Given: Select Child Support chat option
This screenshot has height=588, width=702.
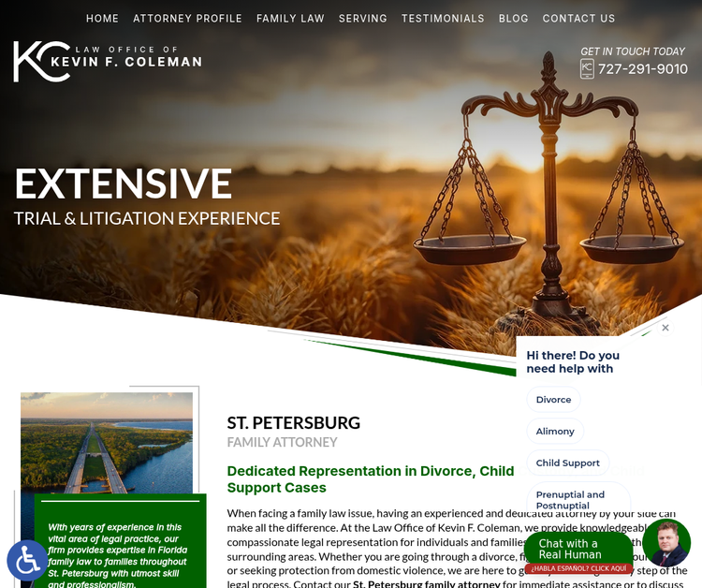Looking at the screenshot, I should [568, 463].
